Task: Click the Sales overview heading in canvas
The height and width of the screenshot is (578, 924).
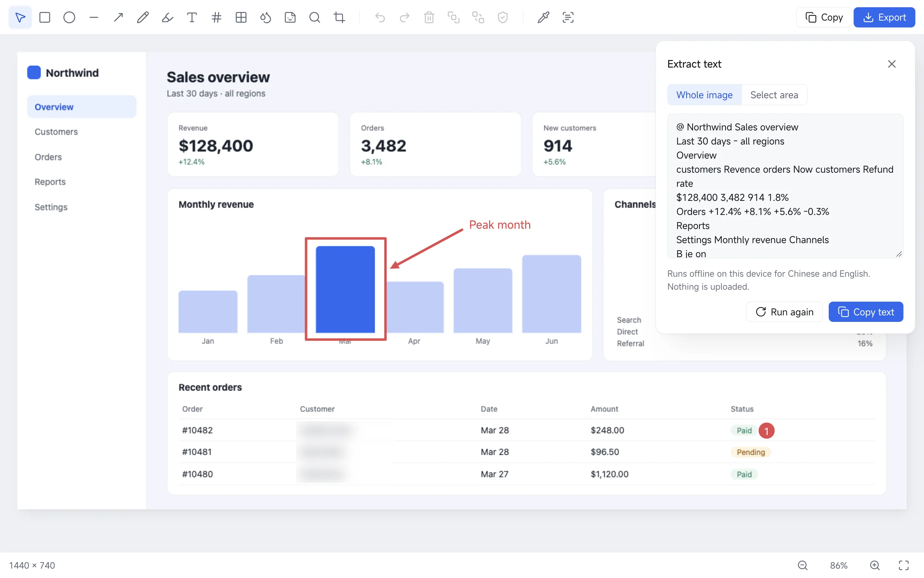Action: pyautogui.click(x=218, y=77)
